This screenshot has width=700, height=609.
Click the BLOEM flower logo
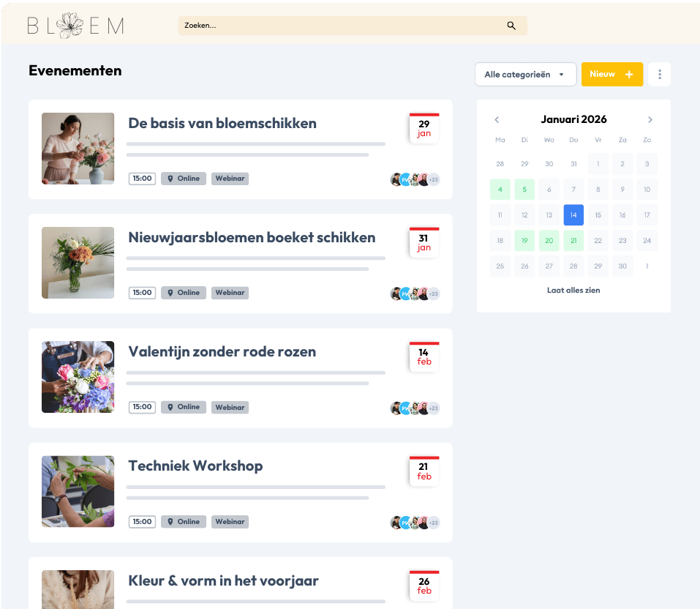(x=75, y=26)
